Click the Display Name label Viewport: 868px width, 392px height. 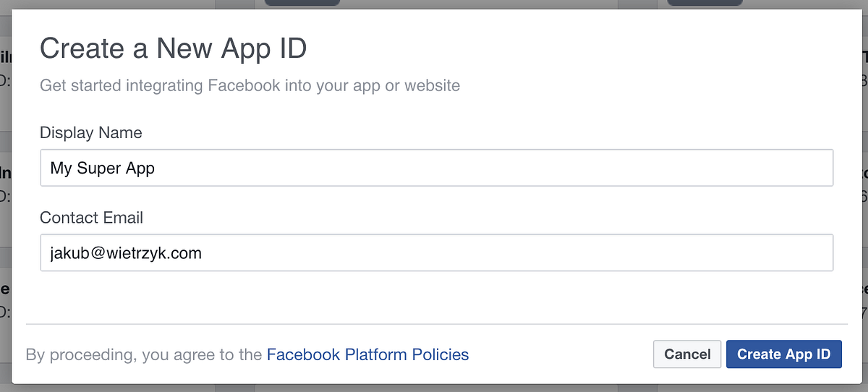90,133
